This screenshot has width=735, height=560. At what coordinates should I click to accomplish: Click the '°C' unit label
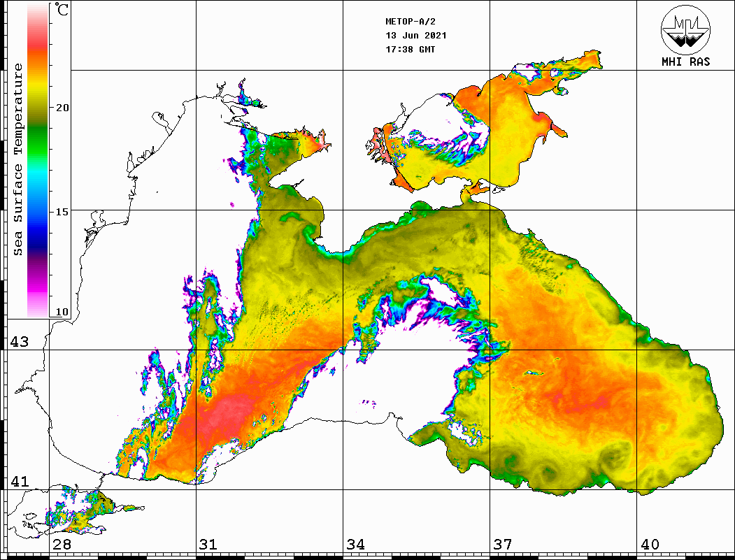click(62, 9)
